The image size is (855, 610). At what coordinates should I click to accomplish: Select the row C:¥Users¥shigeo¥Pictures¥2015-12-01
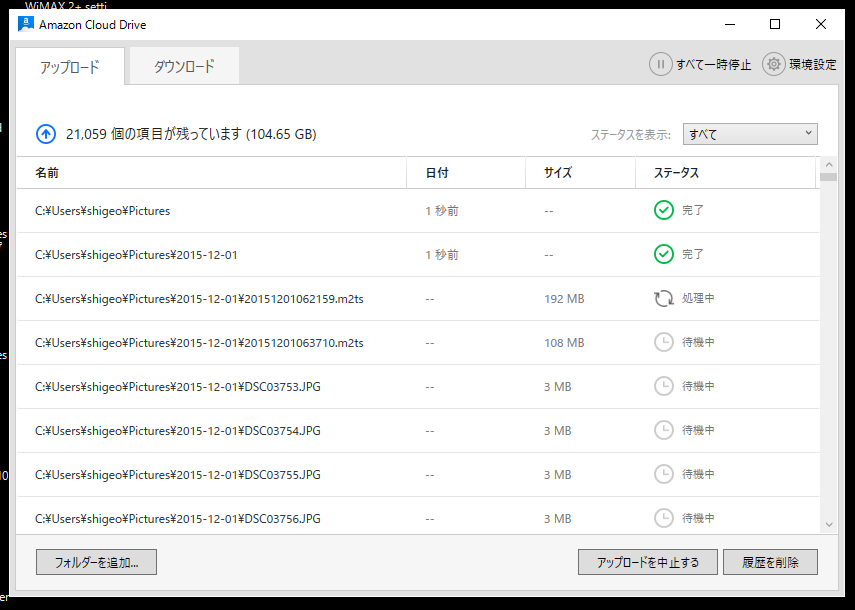(x=418, y=255)
